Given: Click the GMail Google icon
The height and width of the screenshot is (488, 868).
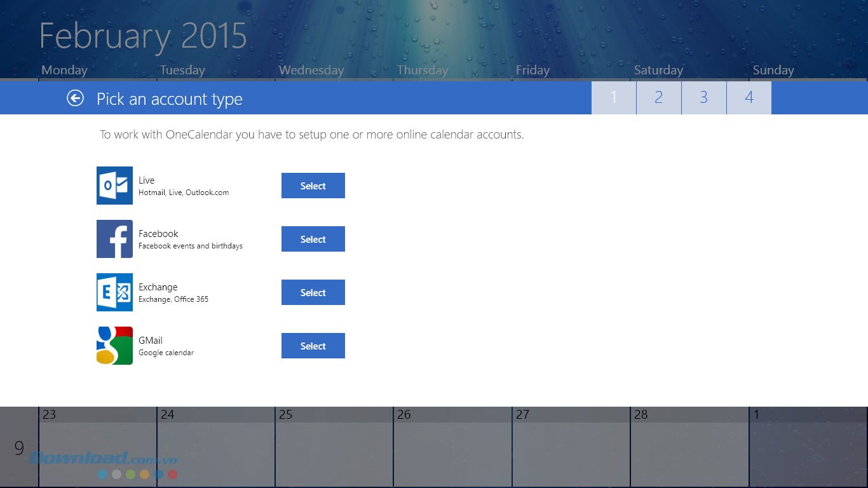Looking at the screenshot, I should point(114,346).
